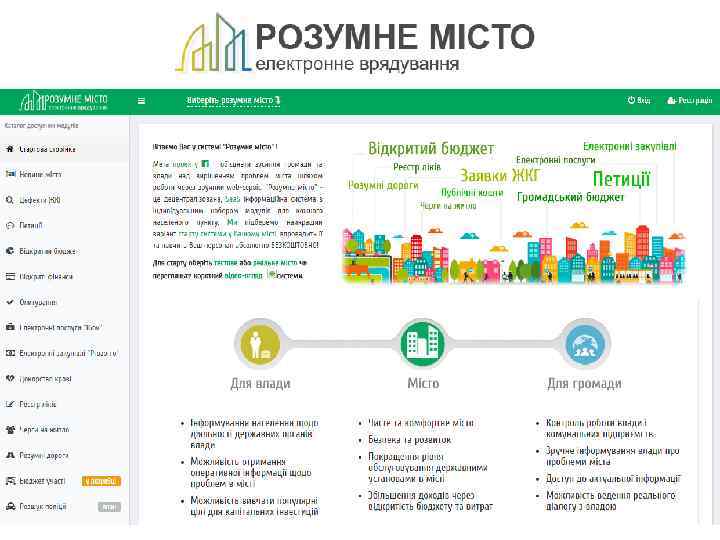Viewport: 720px width, 540px height.
Task: Click 'Черги на житло' in the word cloud
Action: [448, 206]
